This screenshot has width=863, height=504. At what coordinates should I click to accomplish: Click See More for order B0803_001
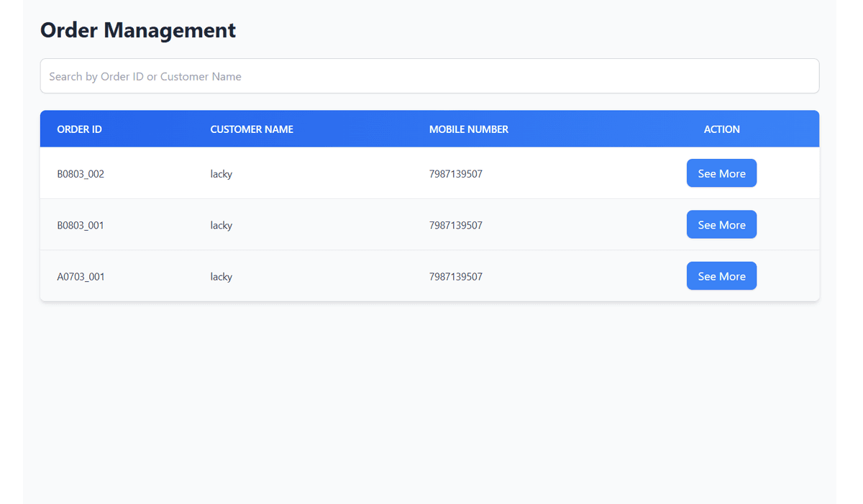pos(721,224)
